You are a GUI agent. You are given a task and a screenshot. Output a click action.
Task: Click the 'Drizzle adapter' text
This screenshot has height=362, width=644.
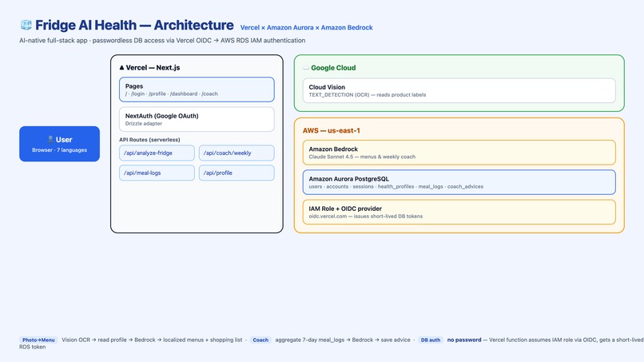point(144,123)
